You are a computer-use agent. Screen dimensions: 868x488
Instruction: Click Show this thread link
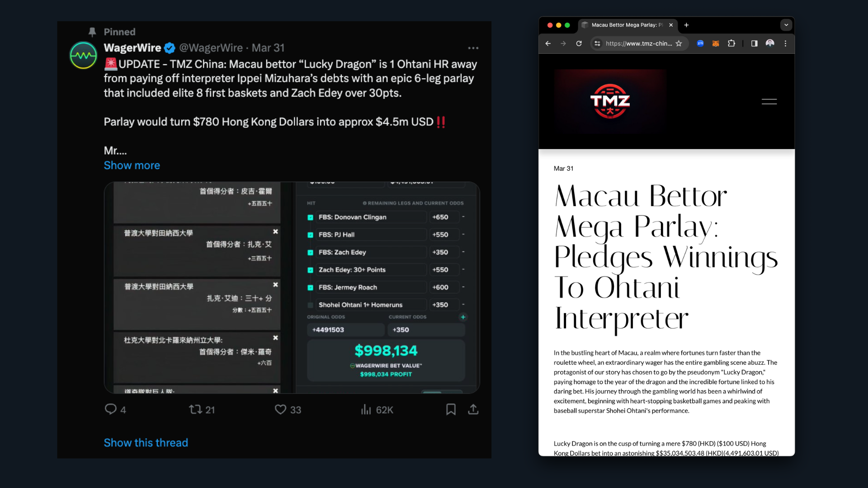tap(146, 443)
